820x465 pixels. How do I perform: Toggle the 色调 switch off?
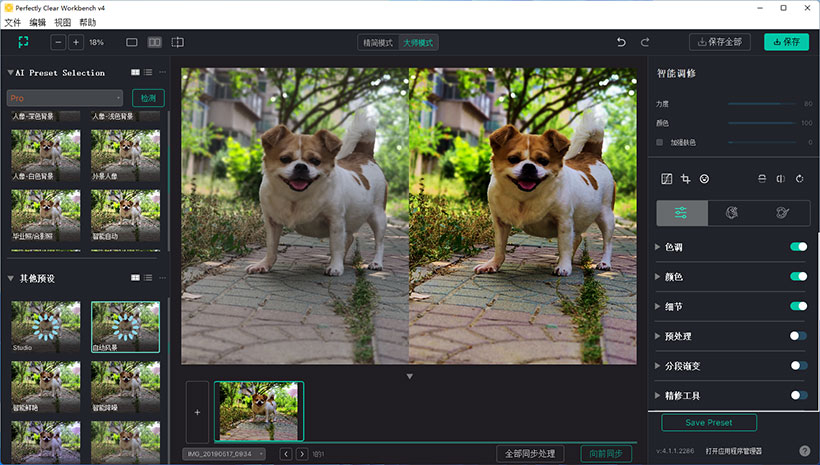coord(798,247)
